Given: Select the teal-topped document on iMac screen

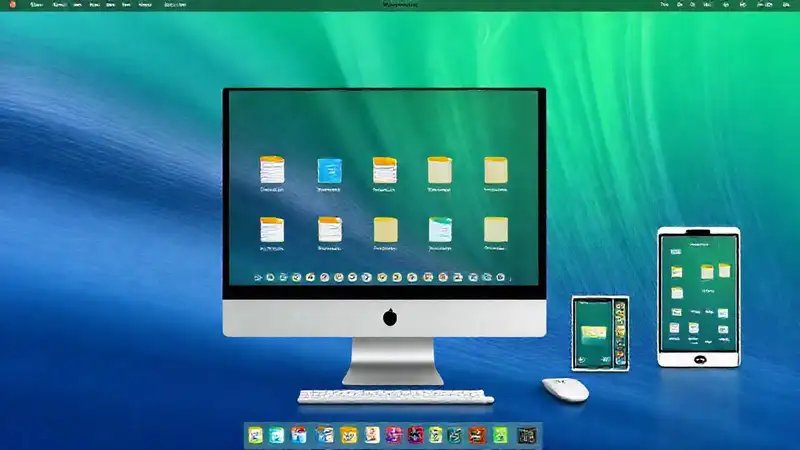Looking at the screenshot, I should coord(440,229).
